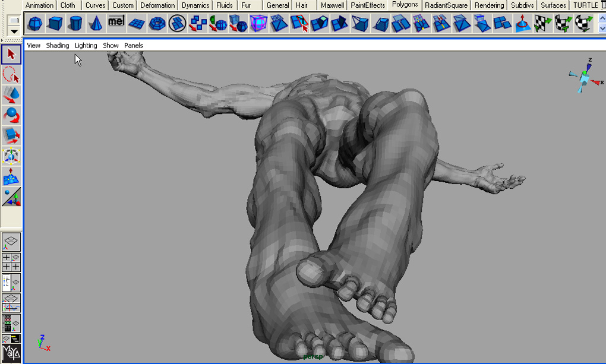Switch to the General shelf tab
606x364 pixels.
point(278,5)
